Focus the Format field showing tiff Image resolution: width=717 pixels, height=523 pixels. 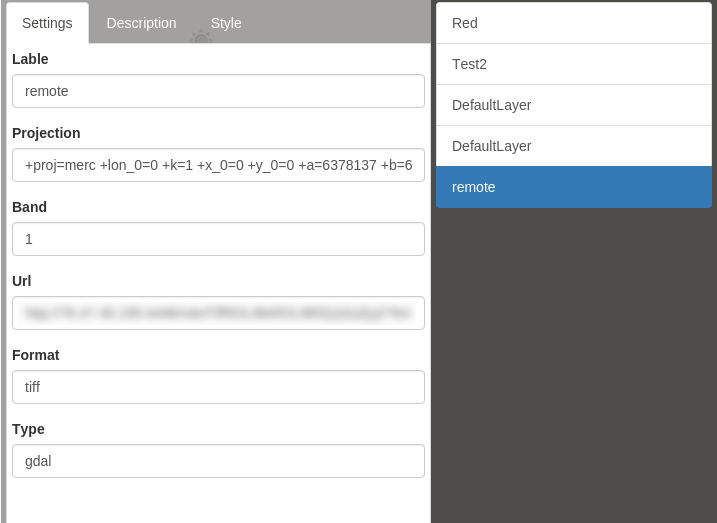(218, 387)
